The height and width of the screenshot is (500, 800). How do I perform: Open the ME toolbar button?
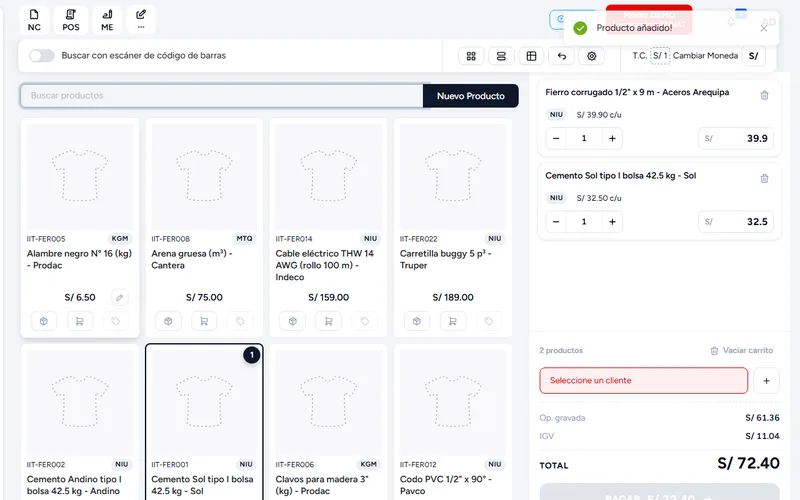[107, 20]
